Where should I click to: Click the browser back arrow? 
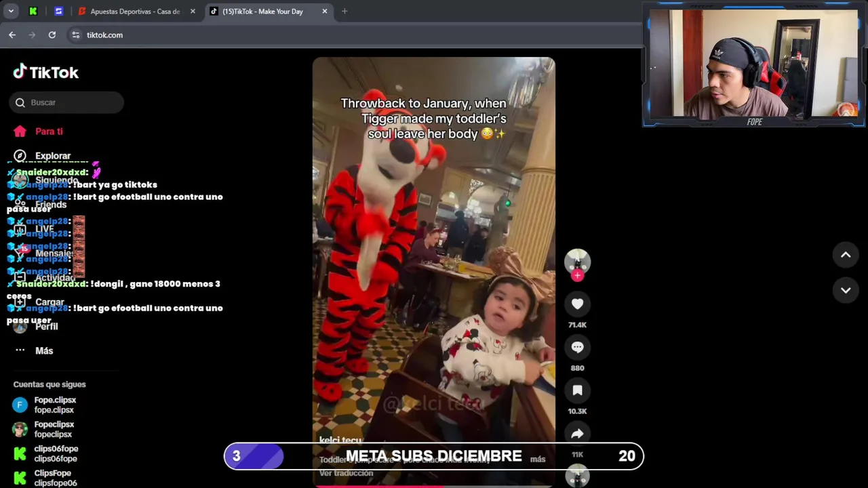point(12,35)
